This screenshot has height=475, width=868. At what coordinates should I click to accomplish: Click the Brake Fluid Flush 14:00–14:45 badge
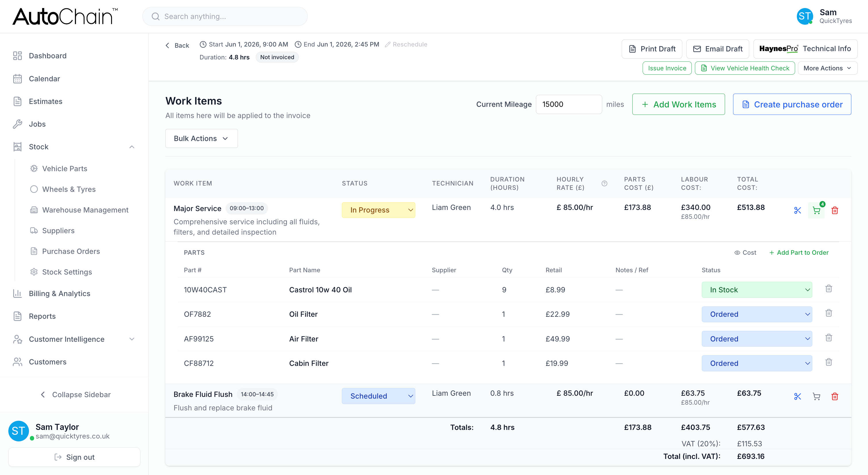coord(257,394)
